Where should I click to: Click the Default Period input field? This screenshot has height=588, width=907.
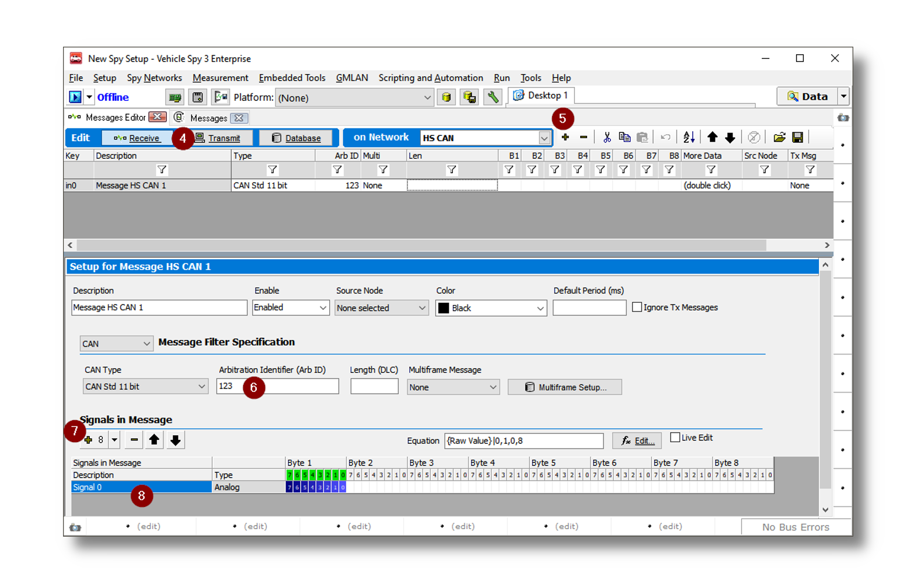coord(589,307)
